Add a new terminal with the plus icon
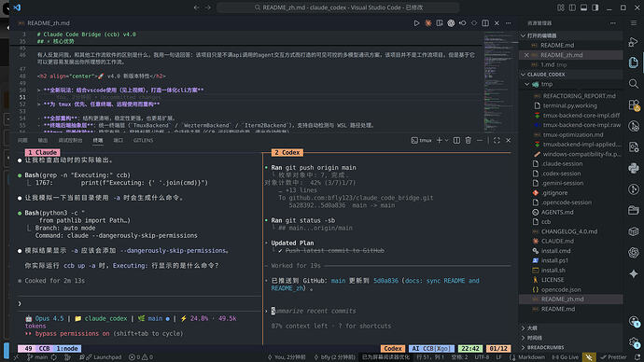Viewport: 644px width, 362px height. tap(439, 140)
